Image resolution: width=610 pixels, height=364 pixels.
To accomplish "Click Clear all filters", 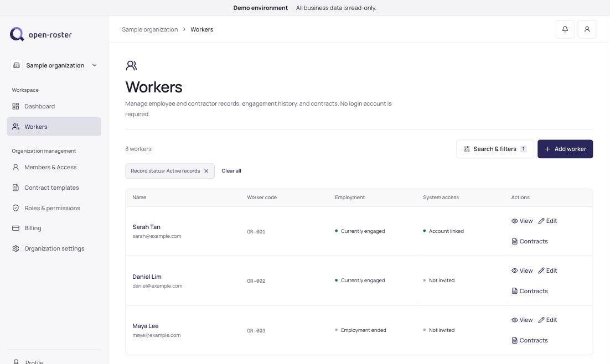I will (231, 171).
